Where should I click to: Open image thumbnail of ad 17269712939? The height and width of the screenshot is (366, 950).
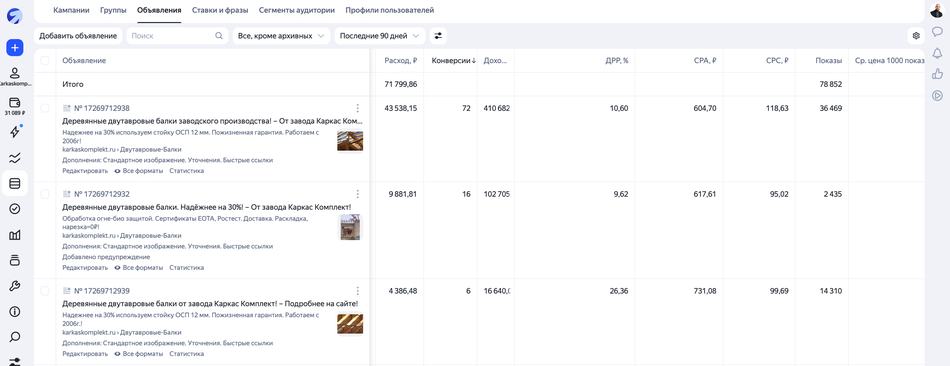click(x=350, y=324)
